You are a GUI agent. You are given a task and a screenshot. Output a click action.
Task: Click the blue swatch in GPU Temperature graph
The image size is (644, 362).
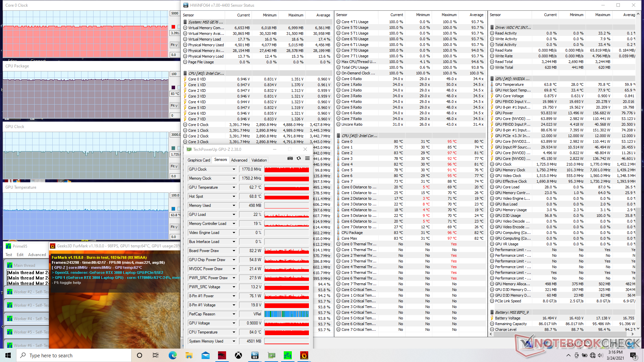coord(173,209)
